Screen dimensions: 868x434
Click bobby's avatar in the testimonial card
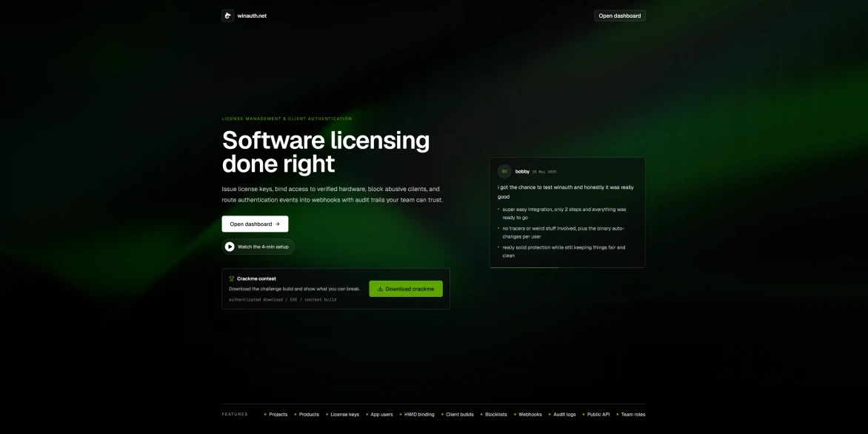click(x=504, y=172)
